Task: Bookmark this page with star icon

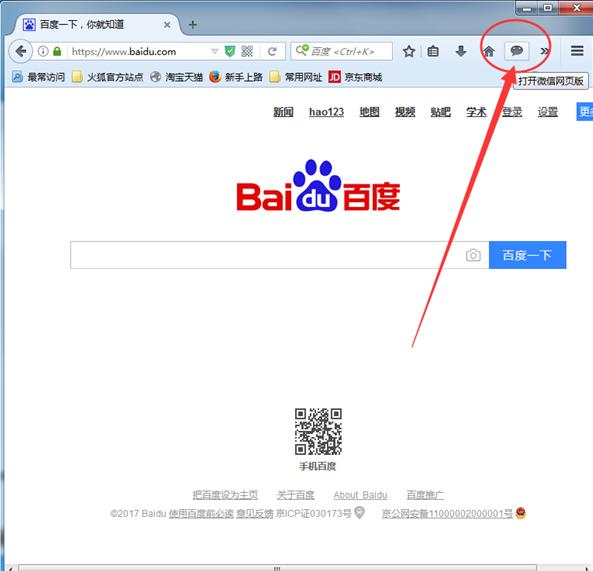Action: [409, 51]
